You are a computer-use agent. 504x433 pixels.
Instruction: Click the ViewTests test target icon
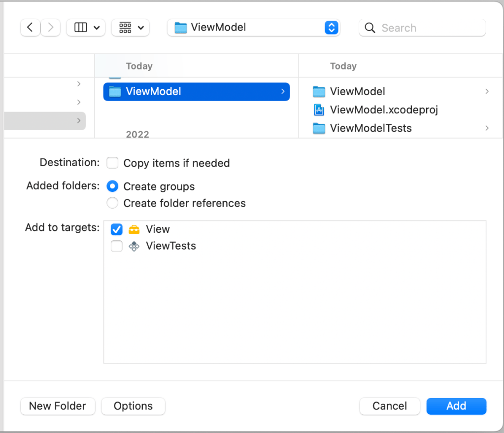pyautogui.click(x=134, y=246)
